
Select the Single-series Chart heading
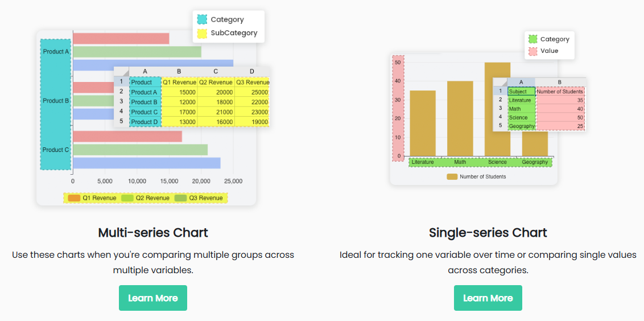click(x=488, y=232)
